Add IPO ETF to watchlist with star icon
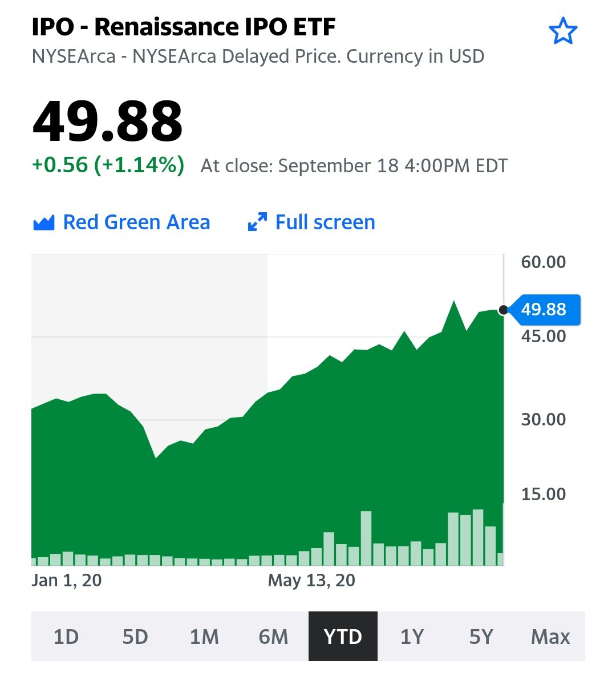The image size is (616, 677). click(563, 31)
